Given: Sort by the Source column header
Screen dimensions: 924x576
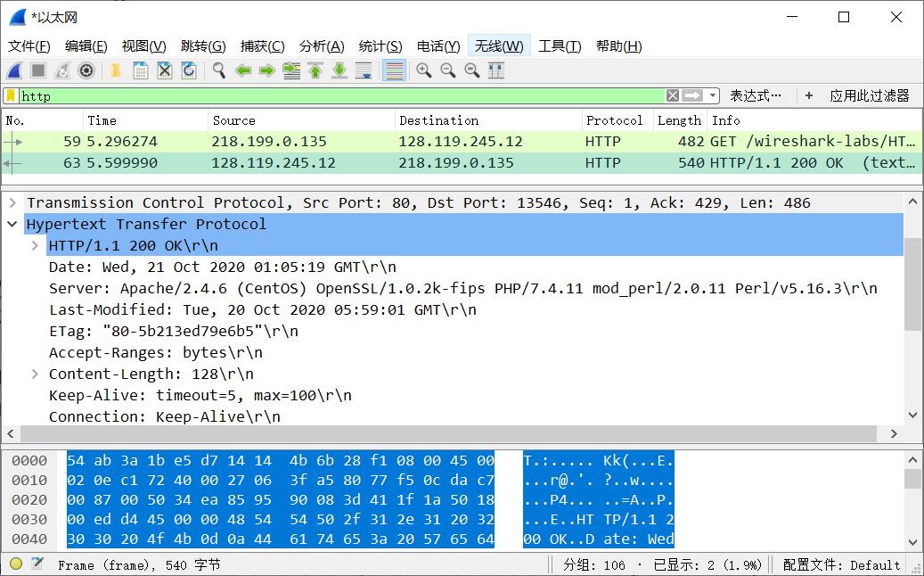Looking at the screenshot, I should (x=302, y=121).
